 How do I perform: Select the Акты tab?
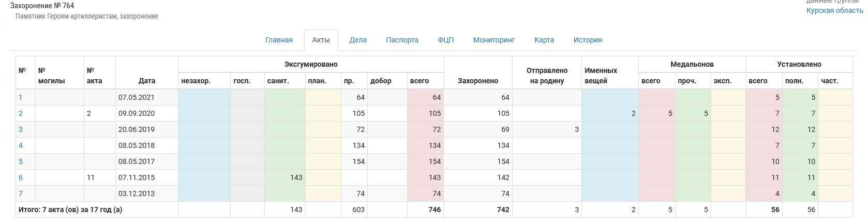pyautogui.click(x=321, y=40)
